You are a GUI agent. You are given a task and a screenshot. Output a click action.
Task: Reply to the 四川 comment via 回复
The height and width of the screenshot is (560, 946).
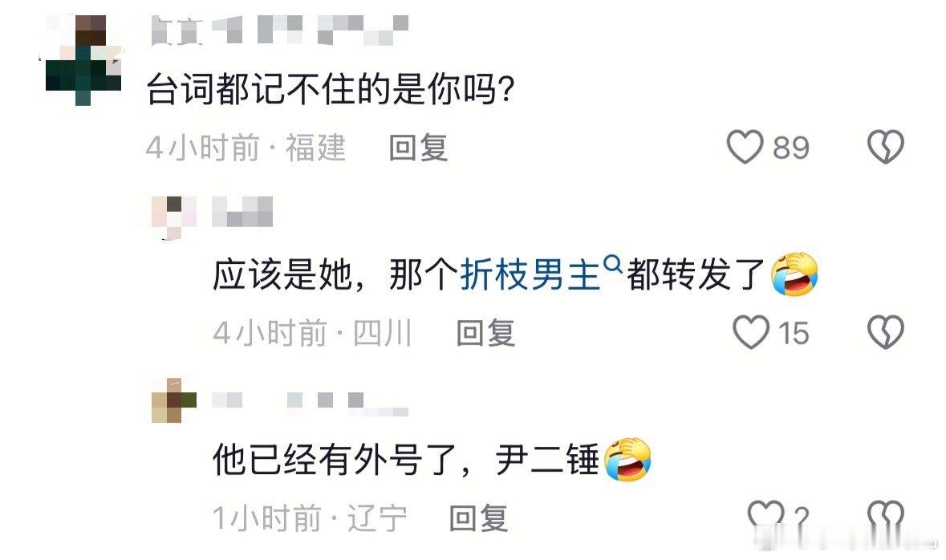click(485, 332)
